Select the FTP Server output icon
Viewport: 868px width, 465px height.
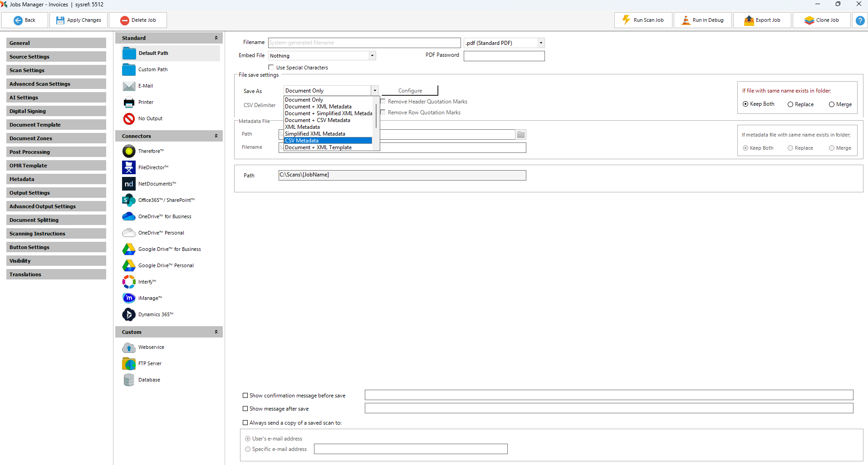click(x=129, y=363)
